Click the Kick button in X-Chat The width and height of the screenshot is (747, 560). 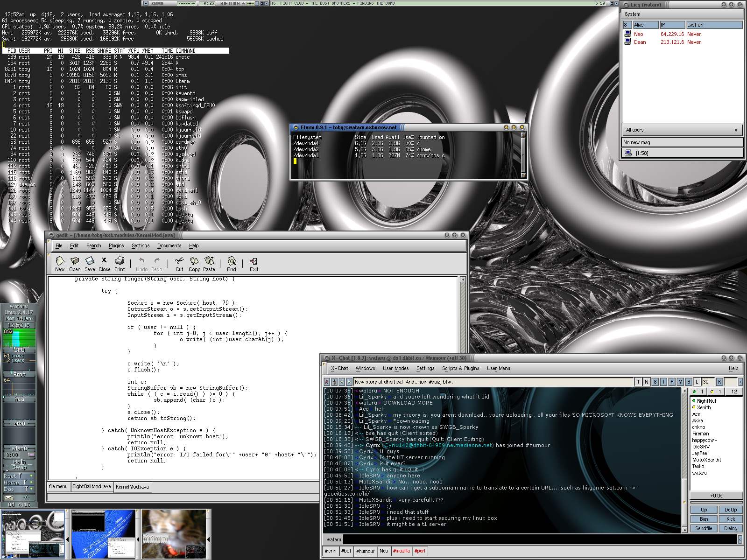click(731, 519)
